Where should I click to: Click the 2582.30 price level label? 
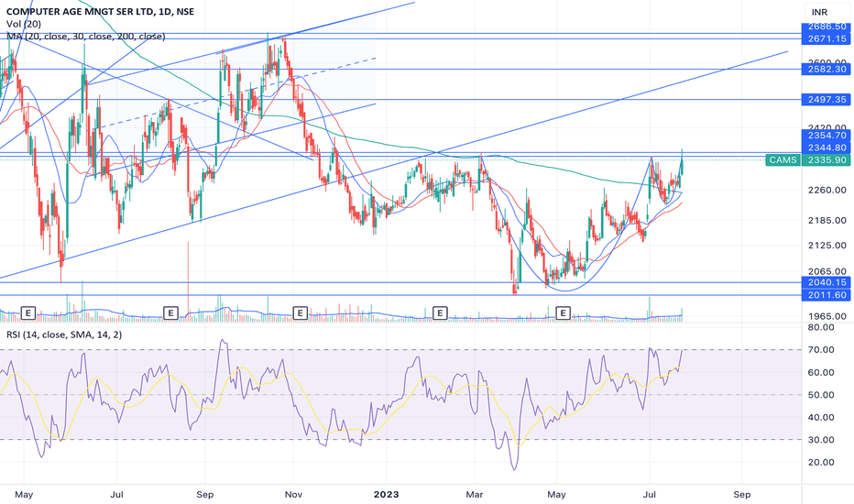pos(827,70)
